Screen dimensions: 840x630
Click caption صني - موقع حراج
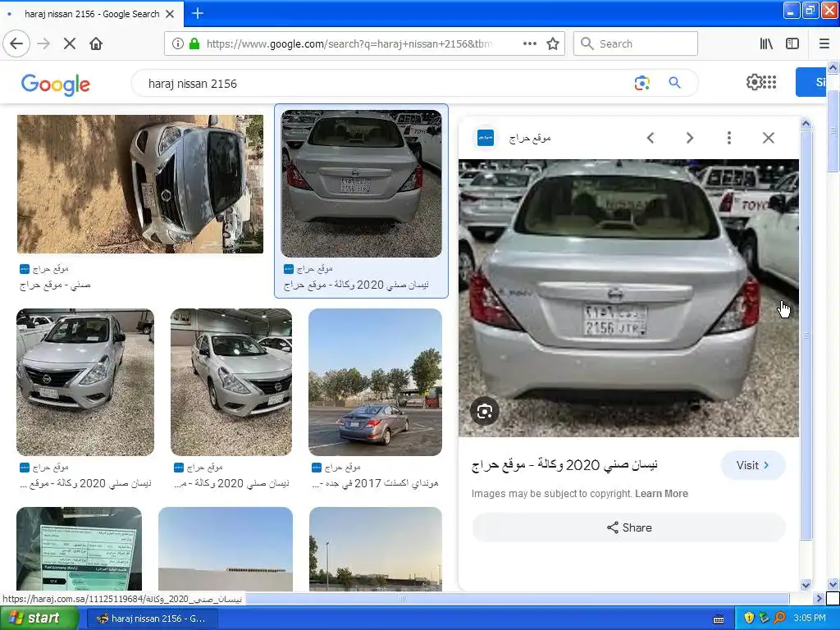55,285
